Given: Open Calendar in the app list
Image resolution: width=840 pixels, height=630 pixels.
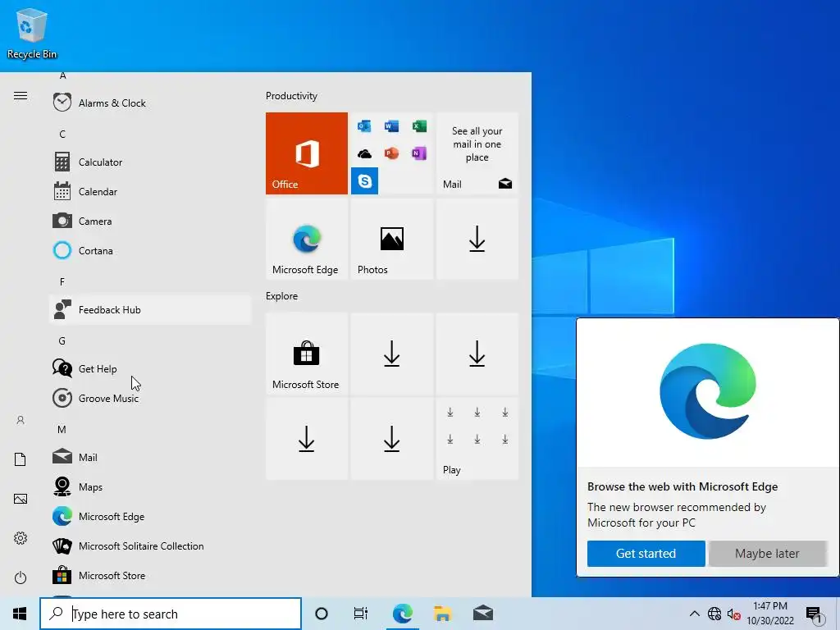Looking at the screenshot, I should point(150,191).
